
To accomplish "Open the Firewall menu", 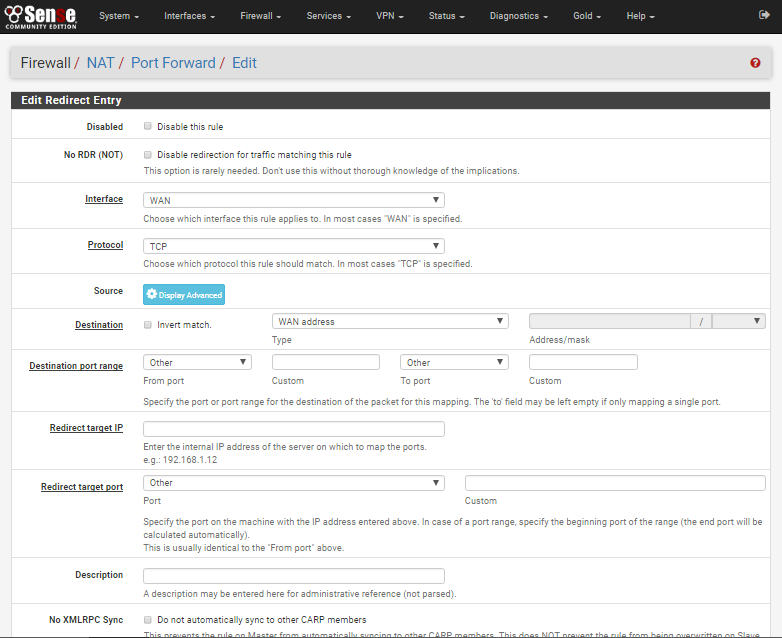I will pos(260,16).
